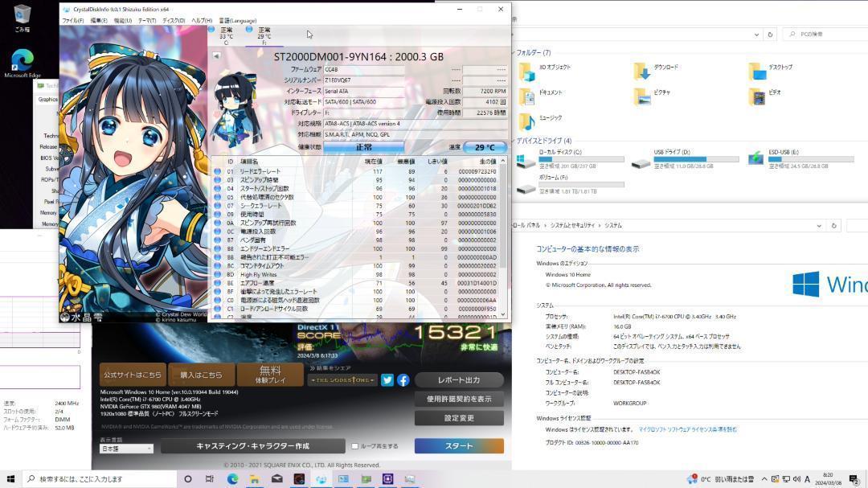Open The Lodestone link banner
This screenshot has height=488, width=868.
[x=342, y=380]
